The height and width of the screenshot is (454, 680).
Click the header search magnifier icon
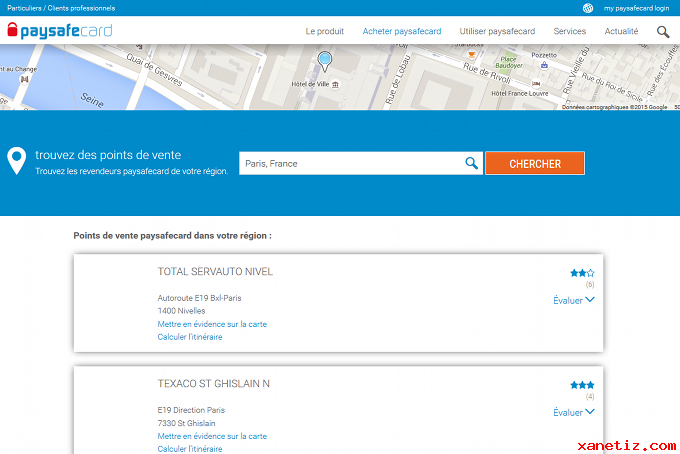coord(663,32)
